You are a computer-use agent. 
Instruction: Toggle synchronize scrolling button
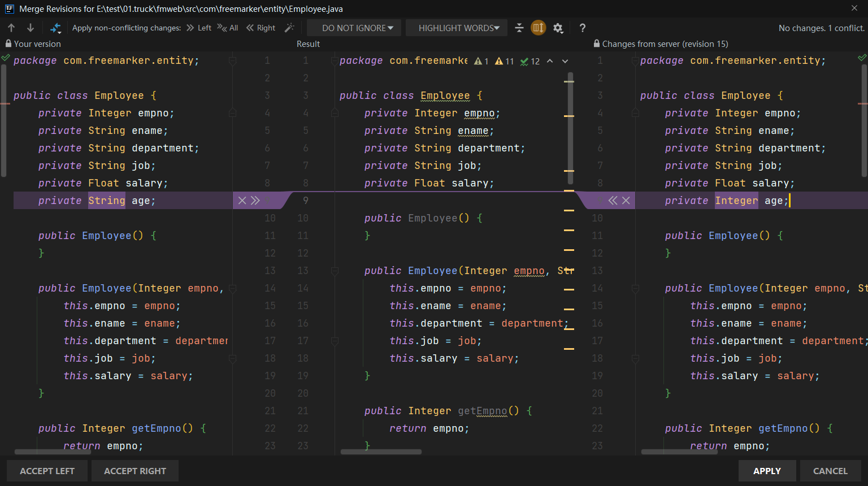click(x=539, y=28)
